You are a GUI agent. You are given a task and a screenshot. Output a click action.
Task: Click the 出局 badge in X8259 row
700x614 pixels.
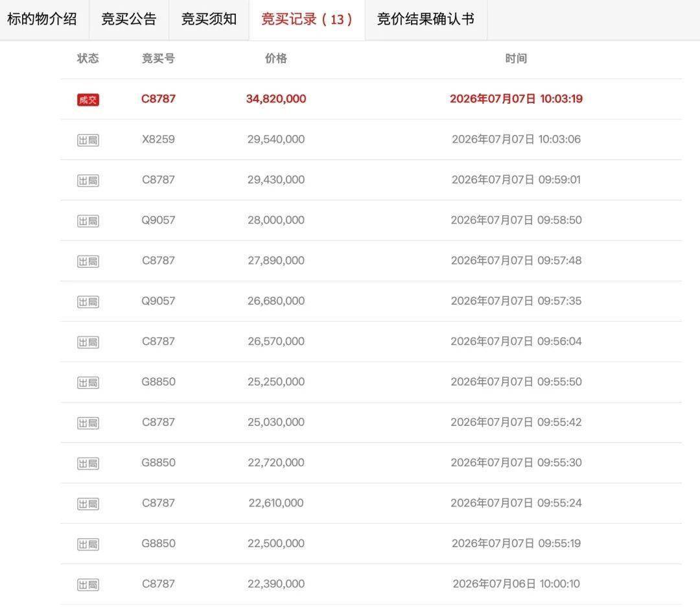[88, 140]
